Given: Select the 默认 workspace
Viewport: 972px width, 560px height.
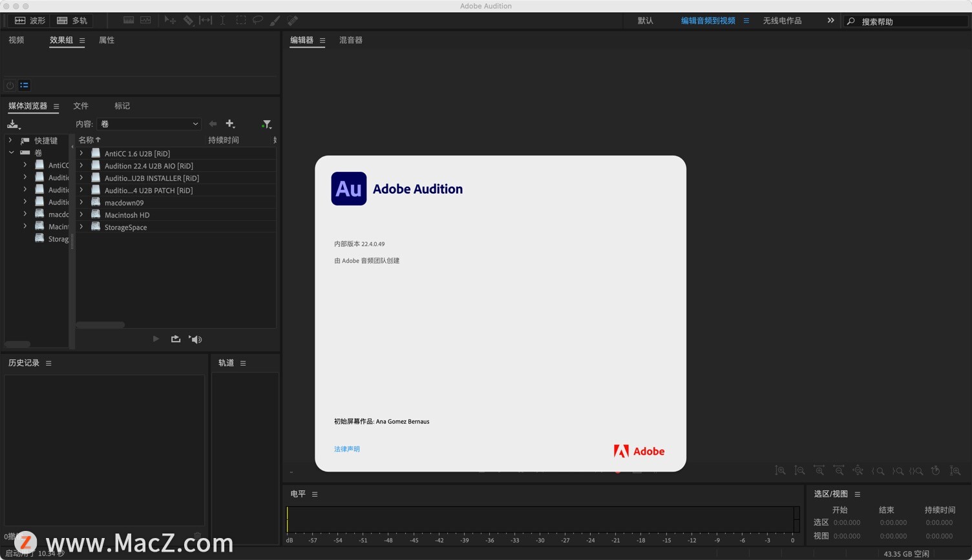Looking at the screenshot, I should pyautogui.click(x=646, y=21).
